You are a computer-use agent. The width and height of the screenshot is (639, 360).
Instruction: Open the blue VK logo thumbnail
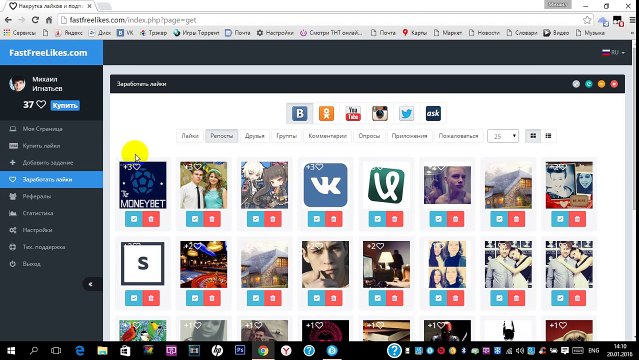(x=326, y=185)
